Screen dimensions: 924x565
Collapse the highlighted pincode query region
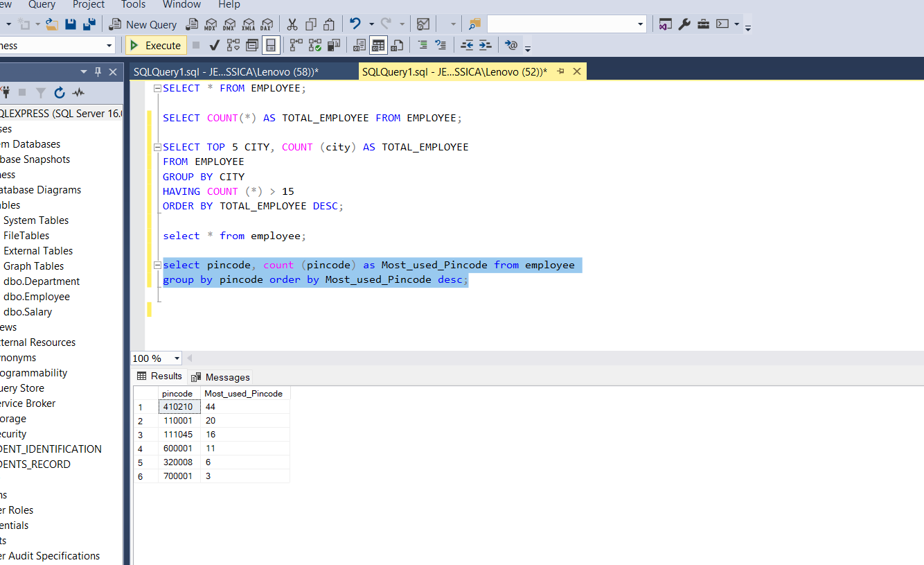pyautogui.click(x=157, y=265)
